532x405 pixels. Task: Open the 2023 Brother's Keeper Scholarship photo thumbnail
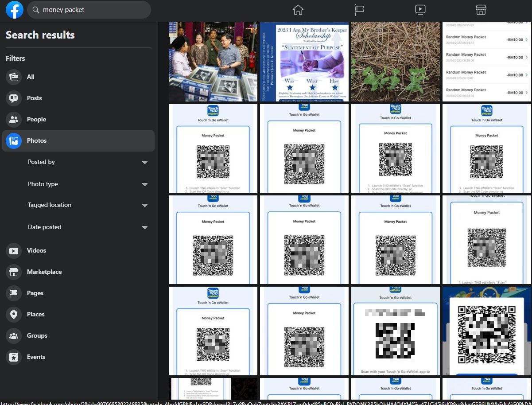304,62
